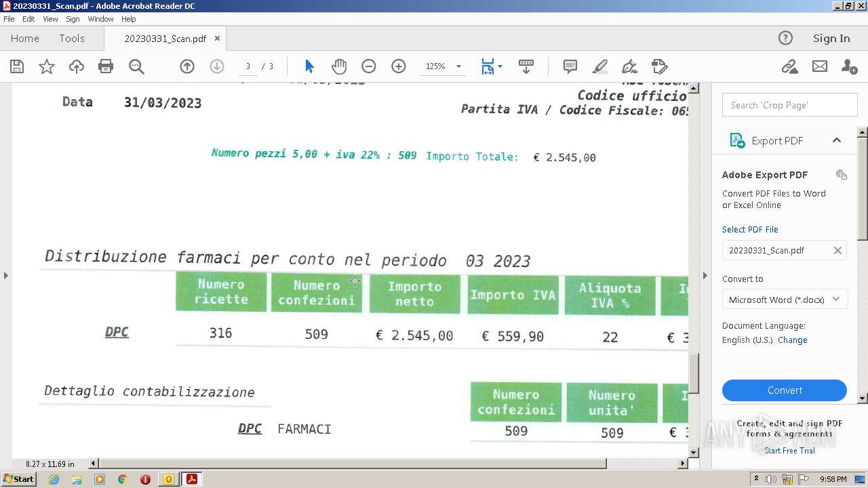Click the page number field
This screenshot has height=488, width=868.
coord(248,66)
